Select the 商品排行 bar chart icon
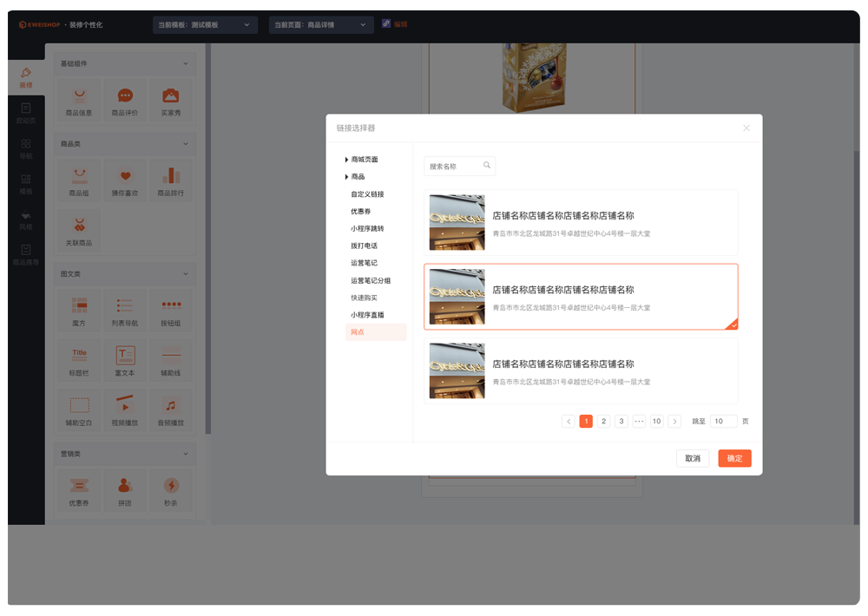This screenshot has height=616, width=868. (171, 176)
